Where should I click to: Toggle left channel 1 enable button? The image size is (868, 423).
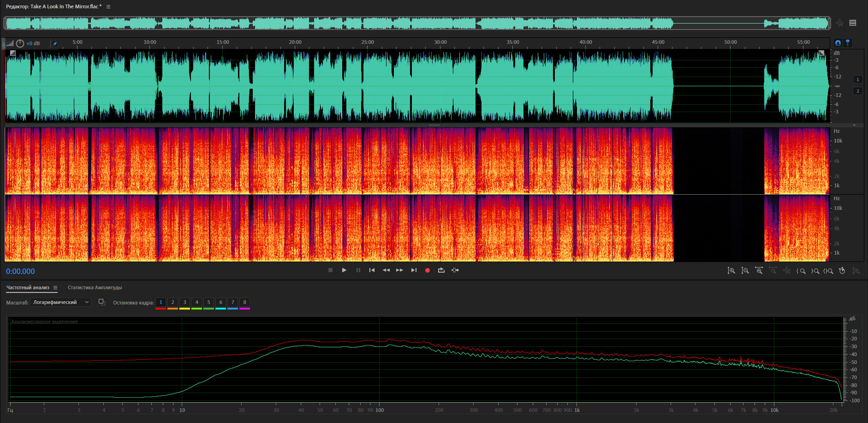(857, 79)
